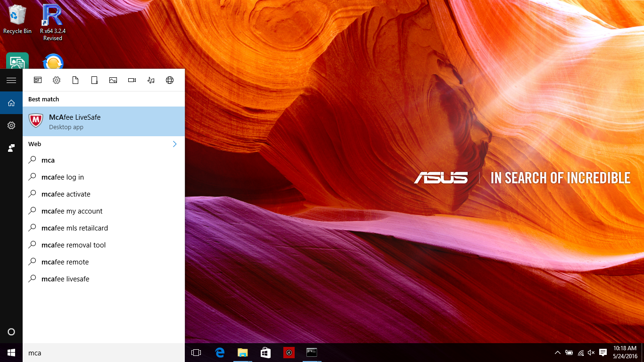
Task: Open the taskbar clock showing 10:18 AM
Action: click(x=625, y=353)
